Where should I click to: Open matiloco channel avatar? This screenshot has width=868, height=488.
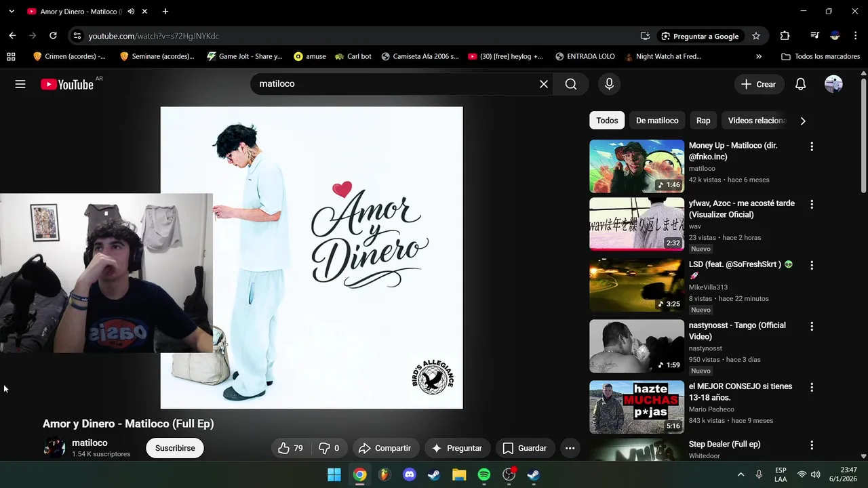click(54, 448)
